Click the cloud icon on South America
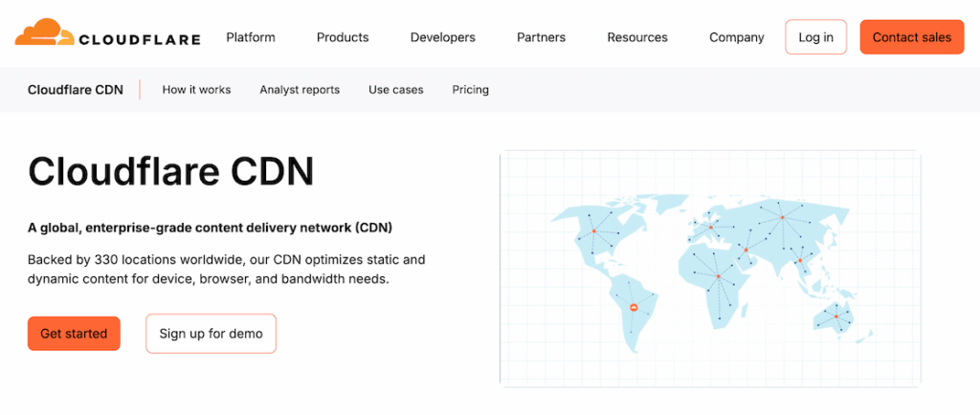 click(x=634, y=307)
